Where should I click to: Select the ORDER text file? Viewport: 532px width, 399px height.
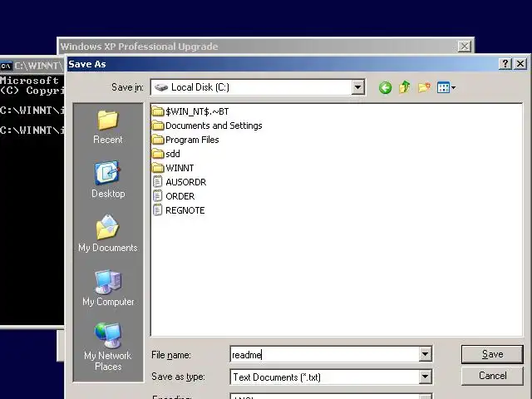click(x=174, y=196)
